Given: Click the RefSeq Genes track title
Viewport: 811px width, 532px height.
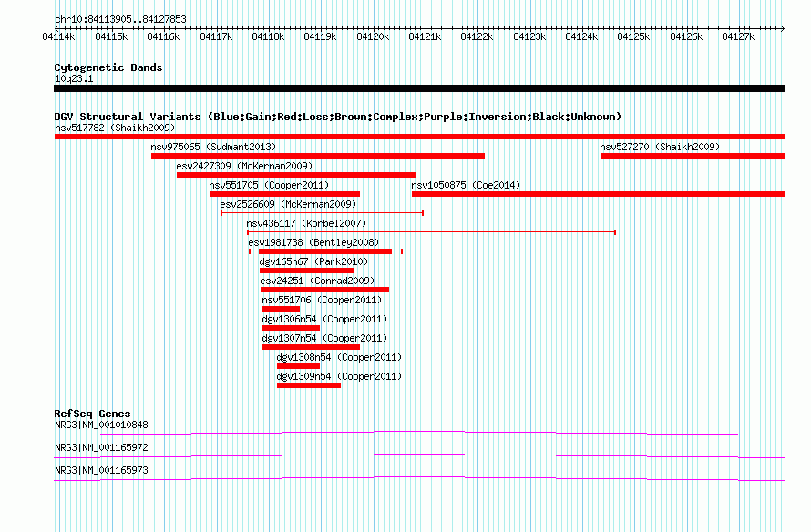Looking at the screenshot, I should 92,414.
